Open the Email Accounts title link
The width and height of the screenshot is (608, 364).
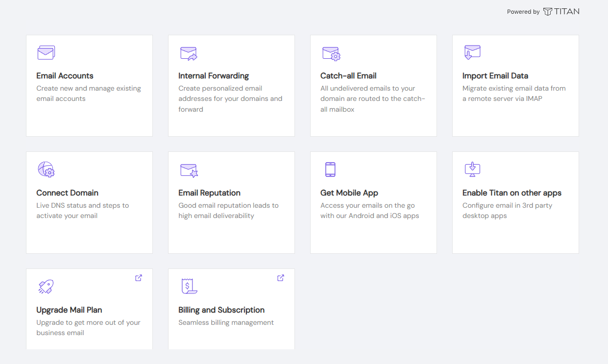(x=65, y=76)
